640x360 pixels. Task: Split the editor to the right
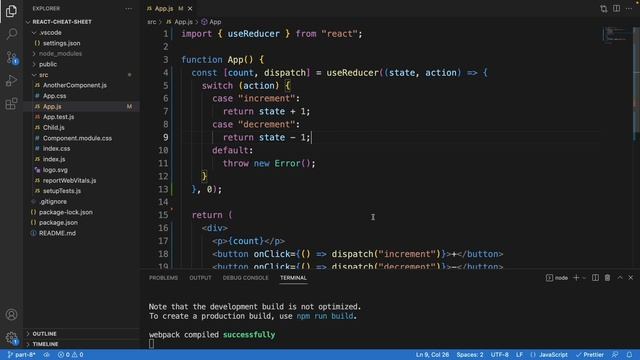[x=616, y=9]
